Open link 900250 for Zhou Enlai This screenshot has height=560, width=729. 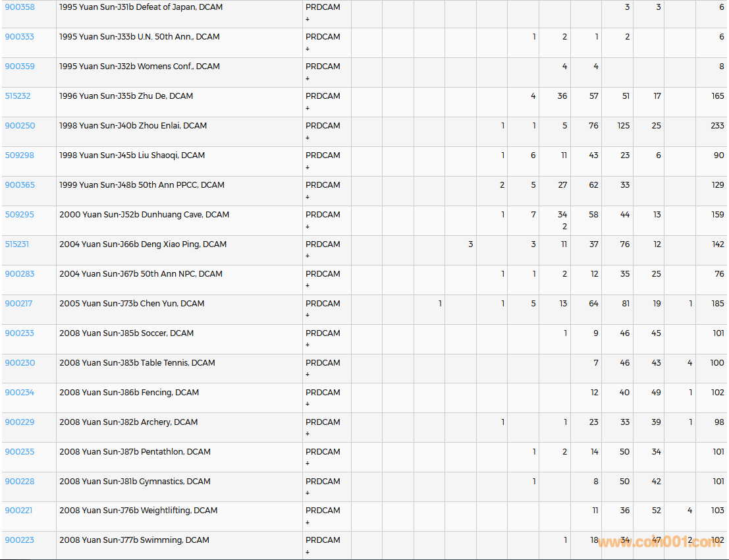pos(20,126)
